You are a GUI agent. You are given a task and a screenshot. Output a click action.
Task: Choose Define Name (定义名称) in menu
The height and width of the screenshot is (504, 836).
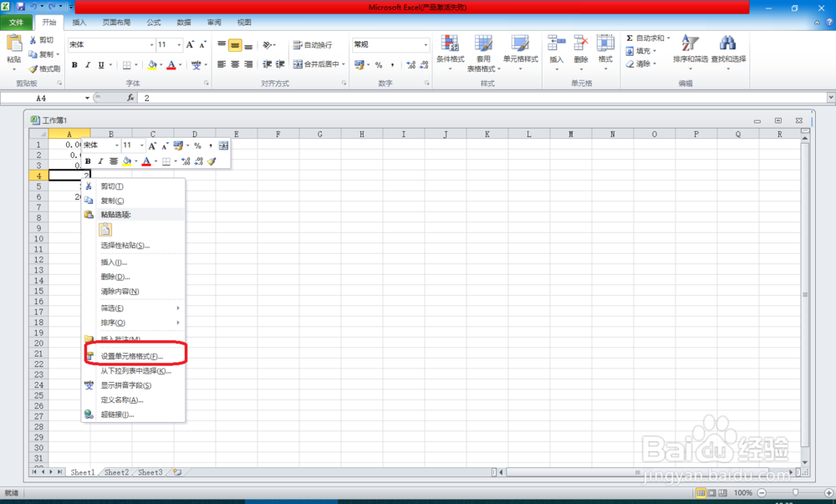coord(133,400)
